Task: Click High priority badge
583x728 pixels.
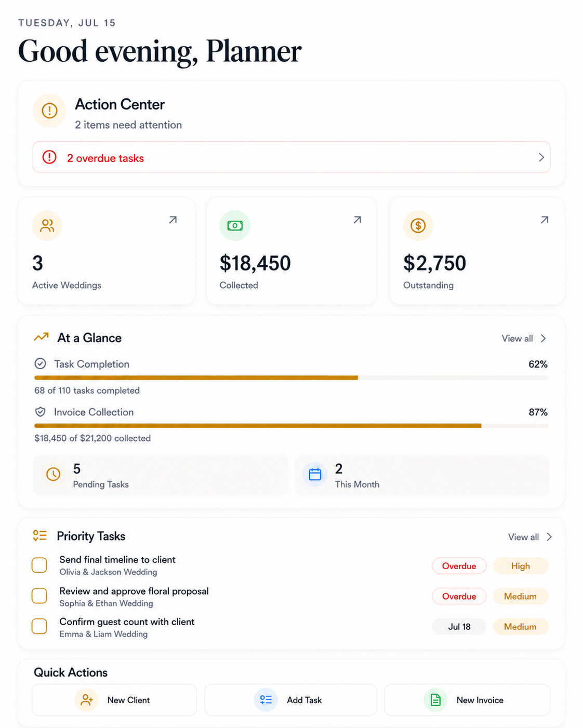Action: coord(520,566)
